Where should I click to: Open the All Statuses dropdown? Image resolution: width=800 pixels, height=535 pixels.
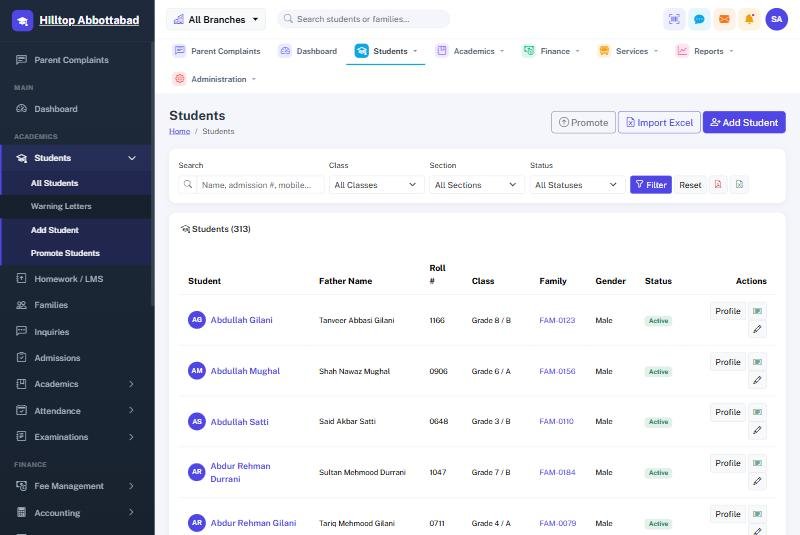tap(577, 185)
